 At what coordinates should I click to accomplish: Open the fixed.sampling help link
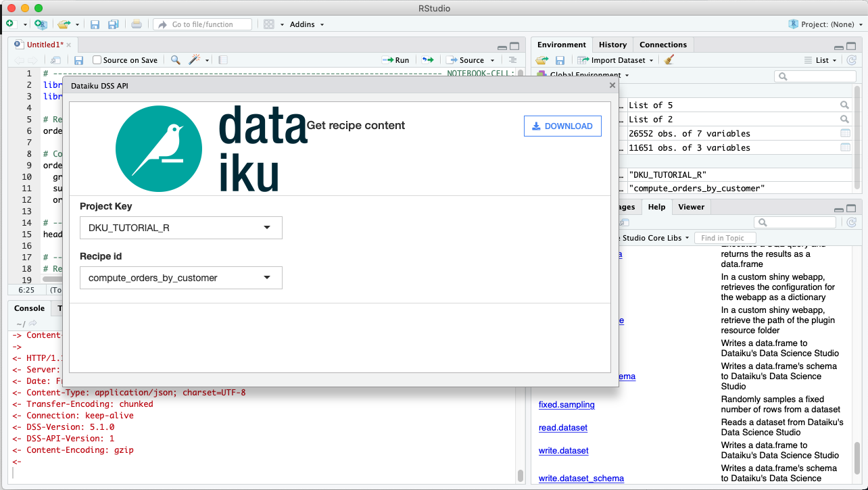tap(566, 405)
